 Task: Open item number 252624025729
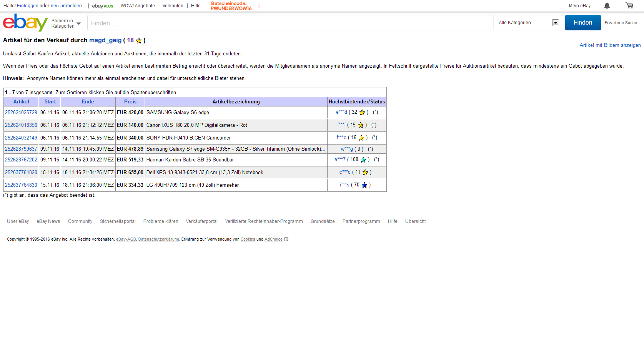coord(21,113)
